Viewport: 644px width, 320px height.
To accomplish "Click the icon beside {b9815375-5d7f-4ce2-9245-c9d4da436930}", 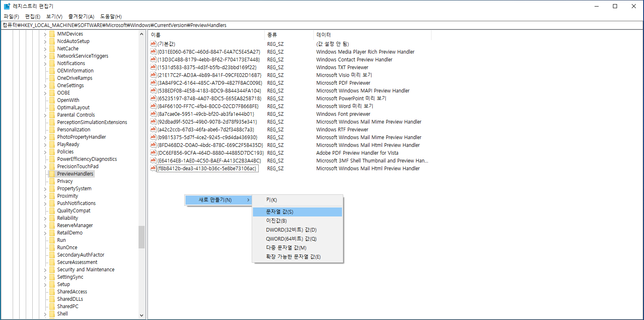I will (153, 137).
